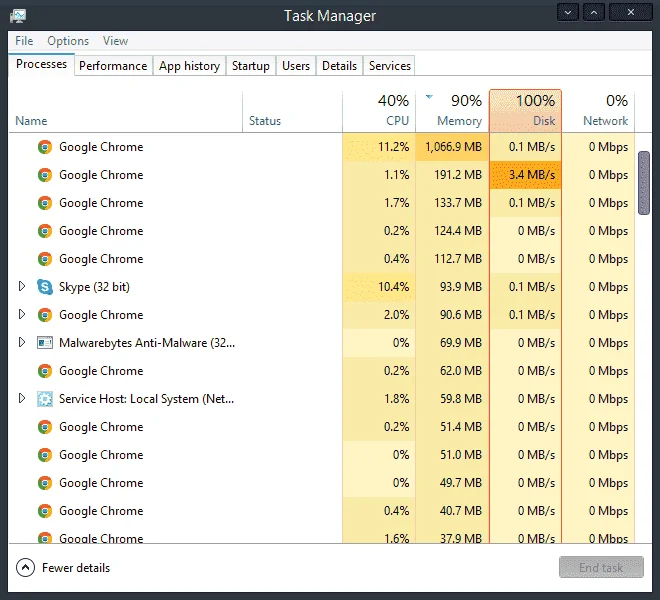Click Chrome icon in the 133.7 MB row

(45, 203)
